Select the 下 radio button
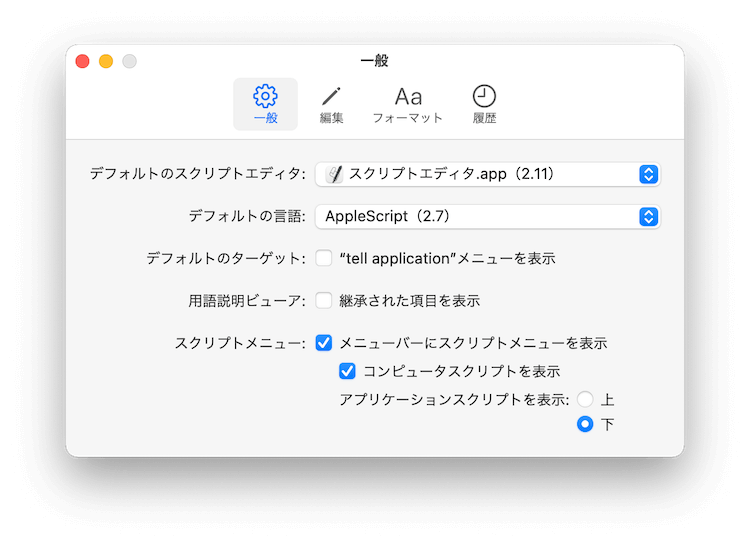The width and height of the screenshot is (750, 544). pos(586,424)
